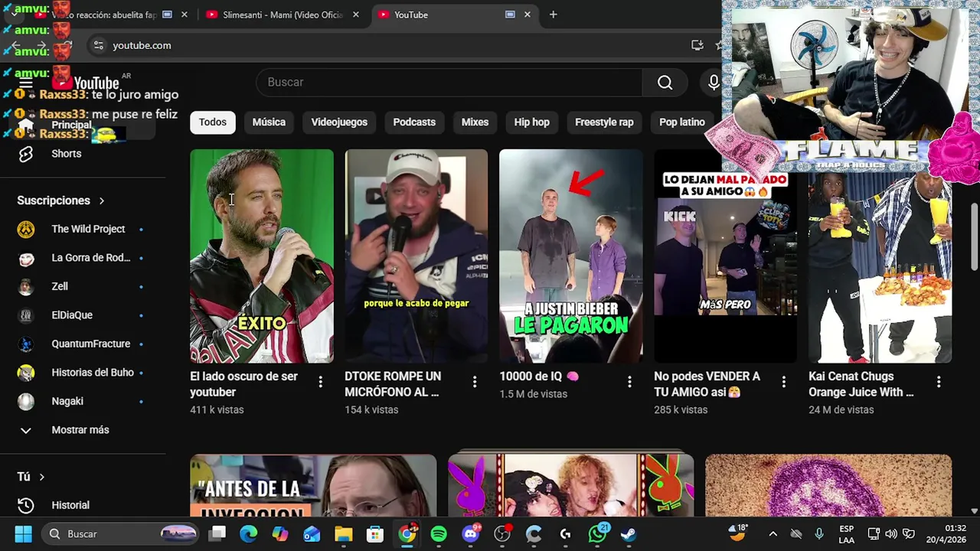Expand the Tú section arrow
This screenshot has width=980, height=551.
tap(41, 477)
